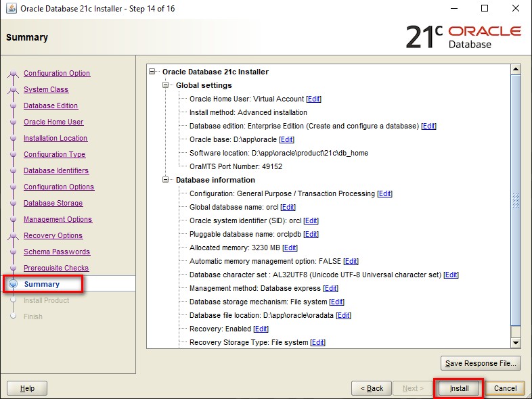This screenshot has height=399, width=532.
Task: Click the Java installer icon in title bar
Action: tap(12, 9)
